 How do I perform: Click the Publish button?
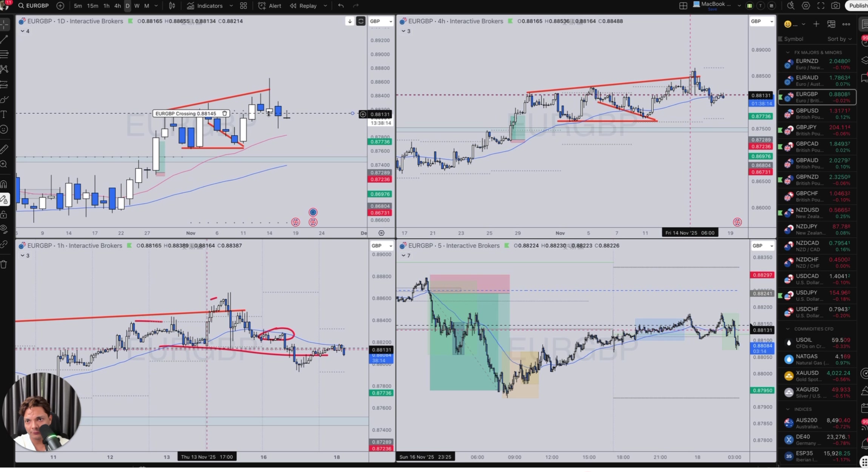857,6
